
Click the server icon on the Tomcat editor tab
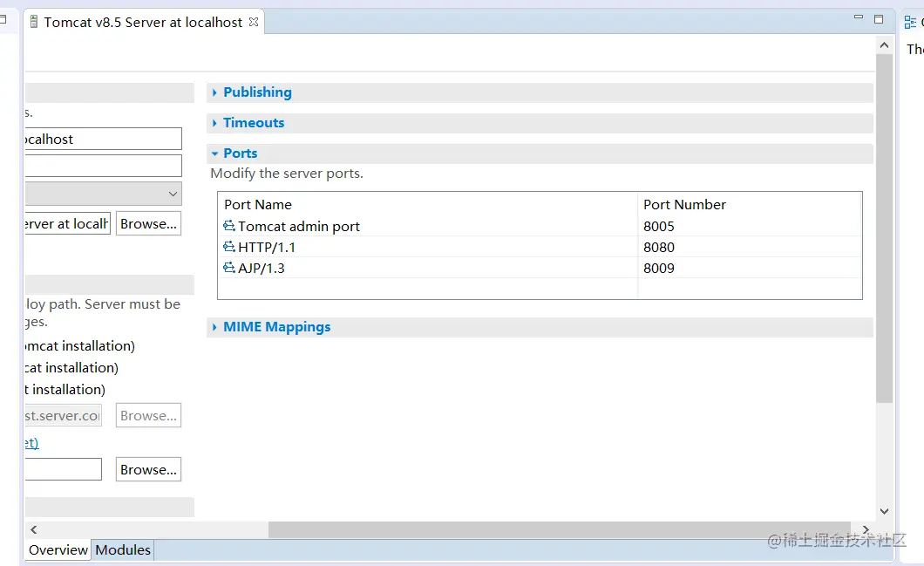click(34, 22)
